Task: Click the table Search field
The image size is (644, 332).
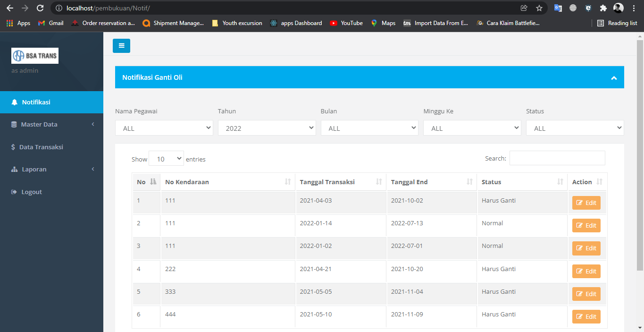Action: point(557,158)
